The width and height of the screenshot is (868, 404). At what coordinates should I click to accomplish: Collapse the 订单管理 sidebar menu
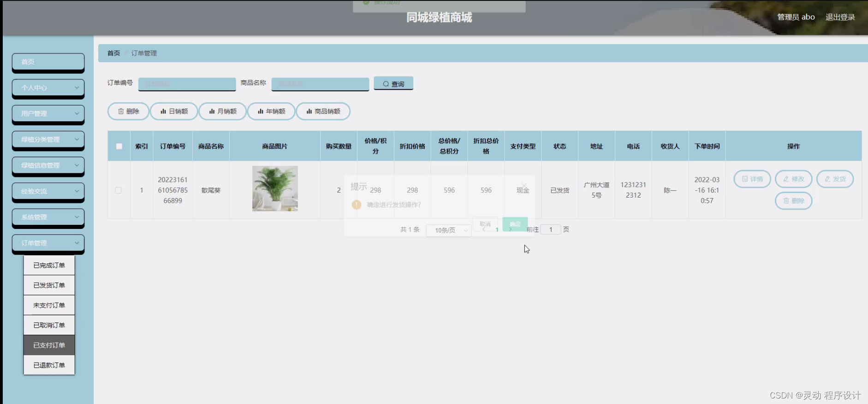[x=48, y=243]
